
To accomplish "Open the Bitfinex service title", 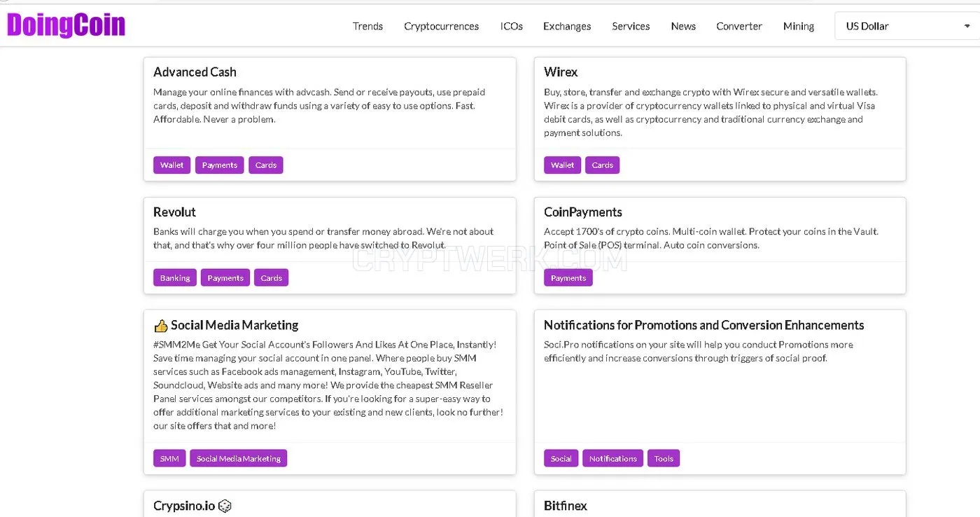I will (566, 506).
